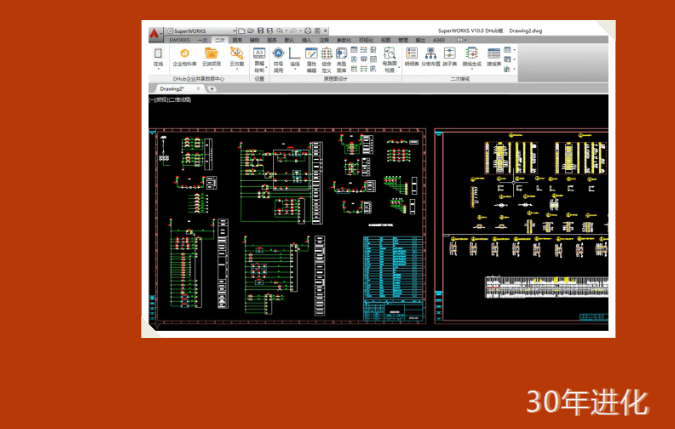Expand the 云端项目 dropdown arrow
This screenshot has width=675, height=429.
[211, 69]
